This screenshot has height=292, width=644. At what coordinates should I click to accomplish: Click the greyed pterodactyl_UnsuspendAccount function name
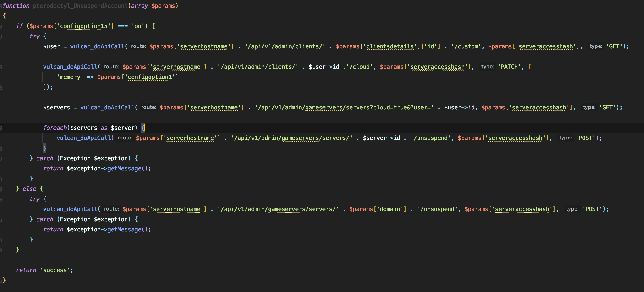[80, 6]
